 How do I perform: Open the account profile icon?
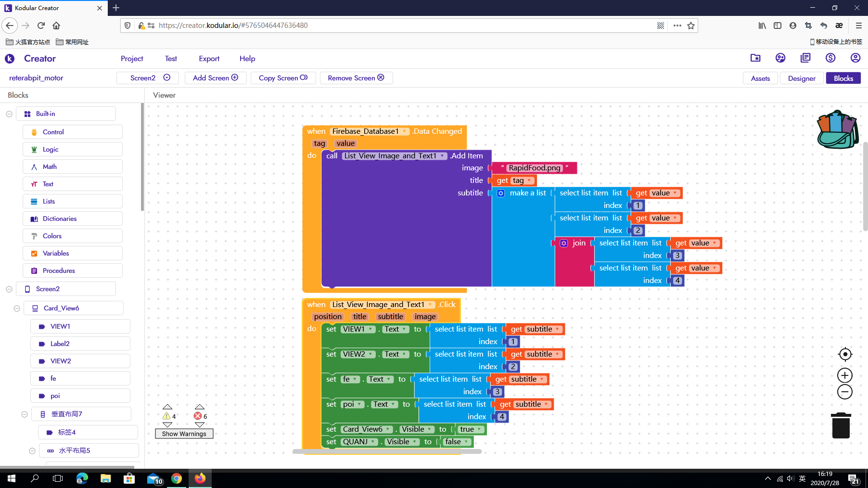click(x=855, y=58)
